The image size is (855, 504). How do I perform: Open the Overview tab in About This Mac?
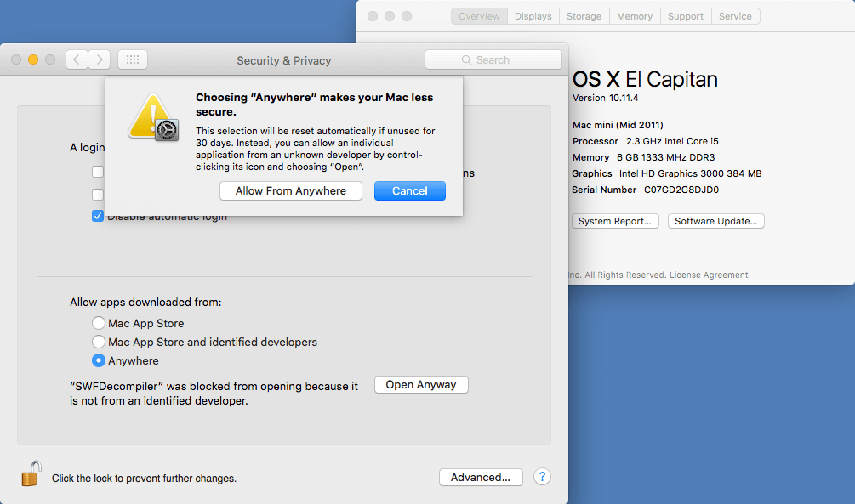[479, 16]
